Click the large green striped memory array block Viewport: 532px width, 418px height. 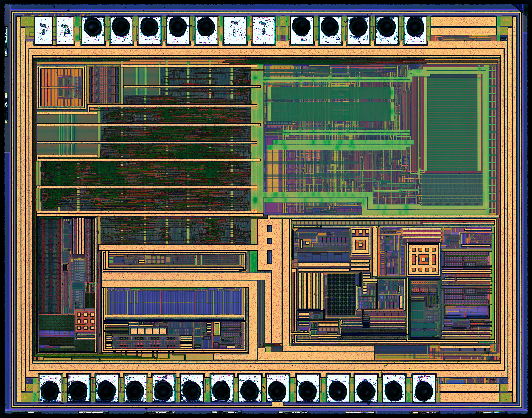pos(452,123)
